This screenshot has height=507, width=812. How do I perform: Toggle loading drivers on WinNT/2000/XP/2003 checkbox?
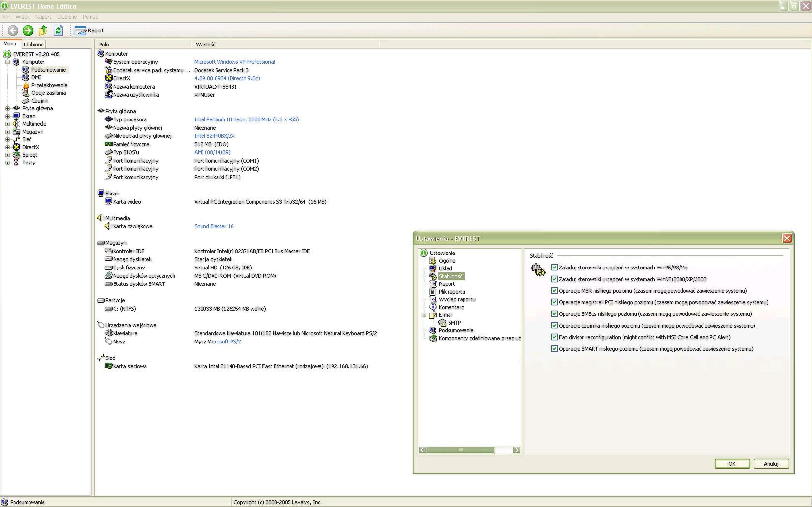coord(554,279)
